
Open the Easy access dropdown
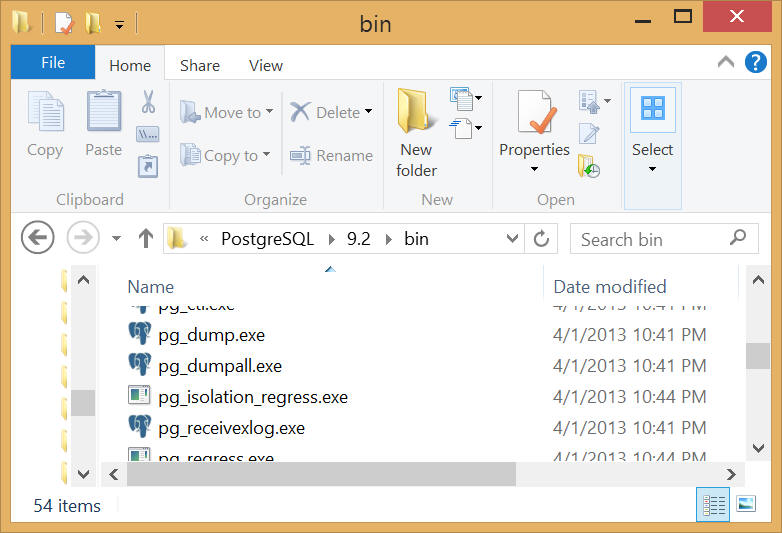[466, 129]
